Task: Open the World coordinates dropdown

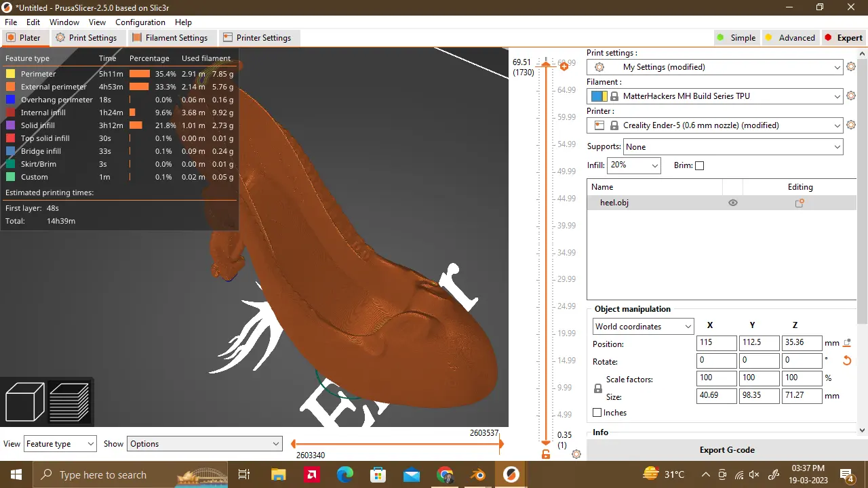Action: pos(643,326)
